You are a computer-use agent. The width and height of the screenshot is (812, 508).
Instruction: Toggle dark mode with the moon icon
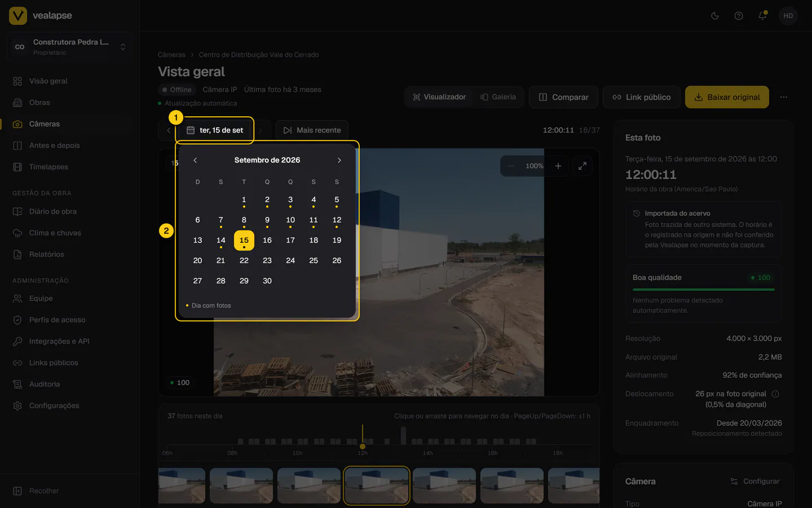pos(715,16)
